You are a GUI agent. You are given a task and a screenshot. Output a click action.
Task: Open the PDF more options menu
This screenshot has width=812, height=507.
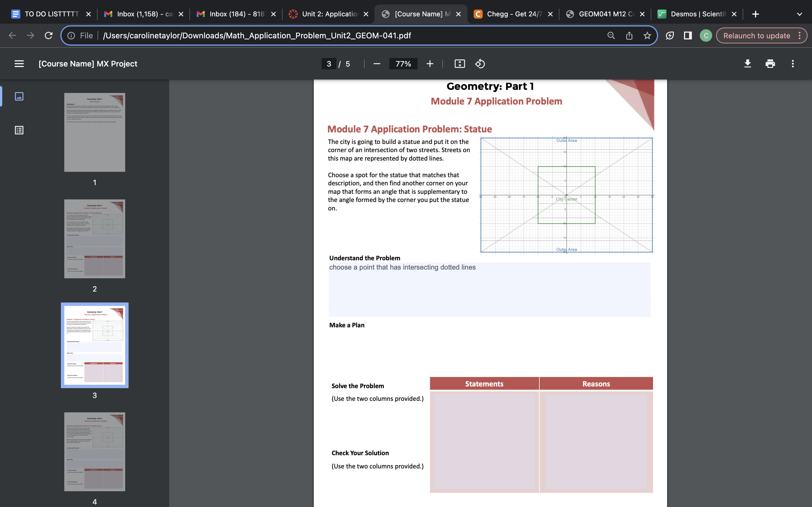click(792, 64)
